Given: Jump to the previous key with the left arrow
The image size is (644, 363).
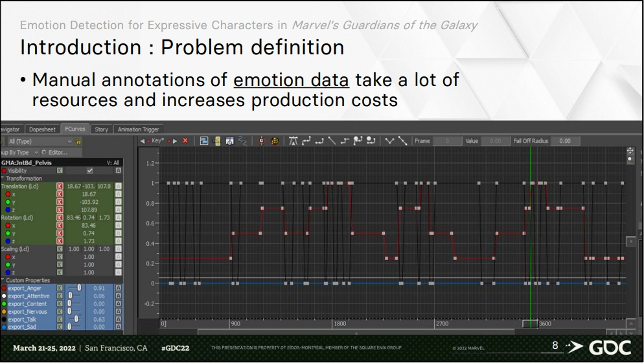Looking at the screenshot, I should coord(142,140).
